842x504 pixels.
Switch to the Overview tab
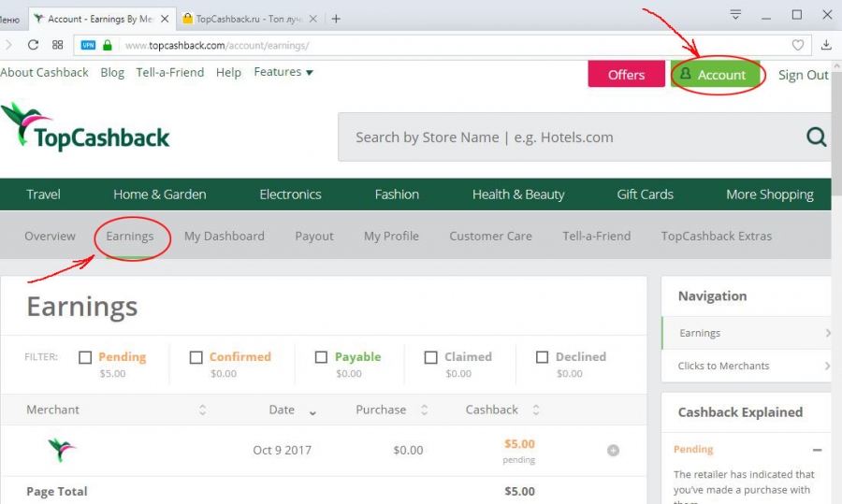tap(50, 237)
